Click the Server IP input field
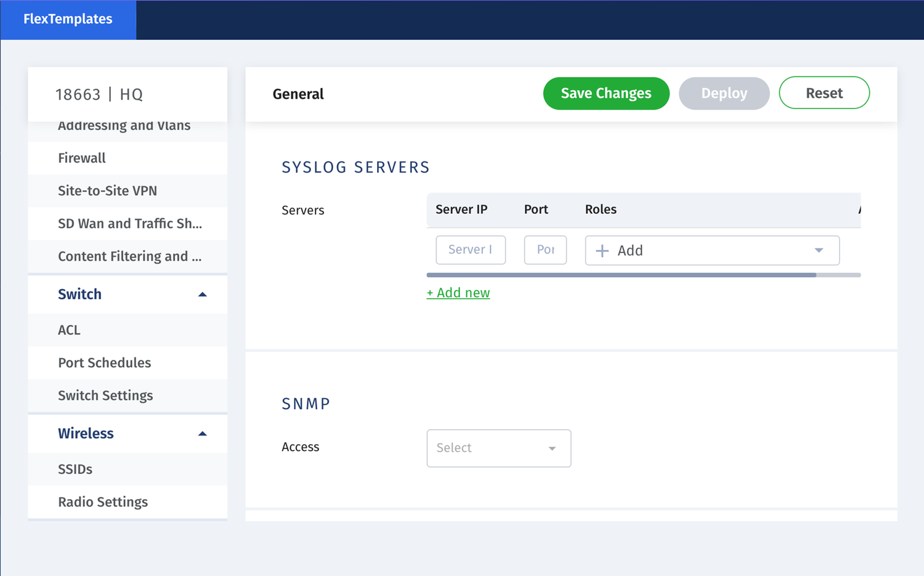This screenshot has width=924, height=576. point(471,249)
